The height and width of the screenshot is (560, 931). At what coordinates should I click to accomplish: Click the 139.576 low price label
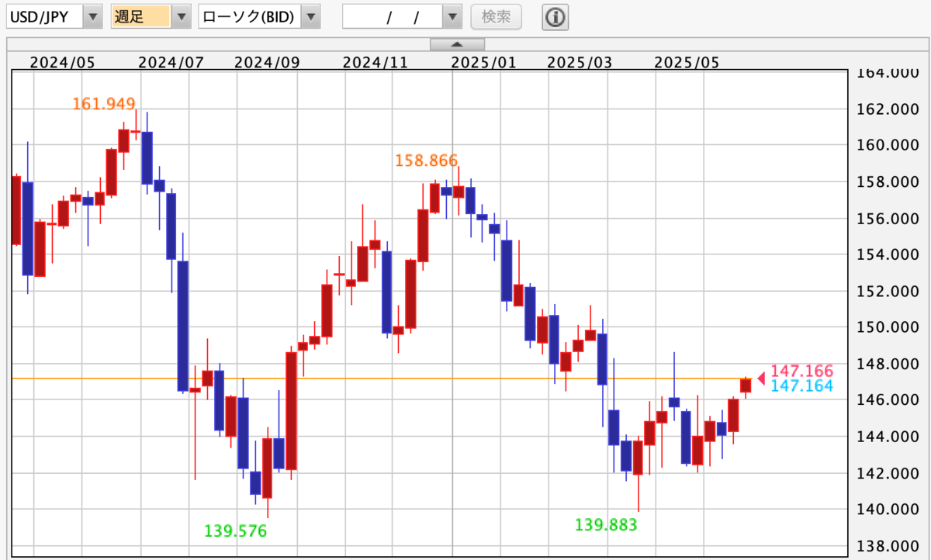point(236,531)
